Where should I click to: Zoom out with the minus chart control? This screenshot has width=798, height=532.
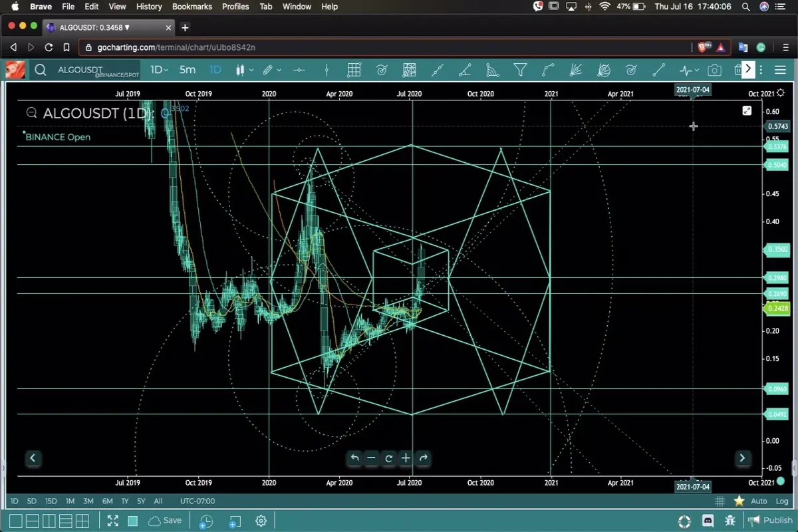[372, 458]
